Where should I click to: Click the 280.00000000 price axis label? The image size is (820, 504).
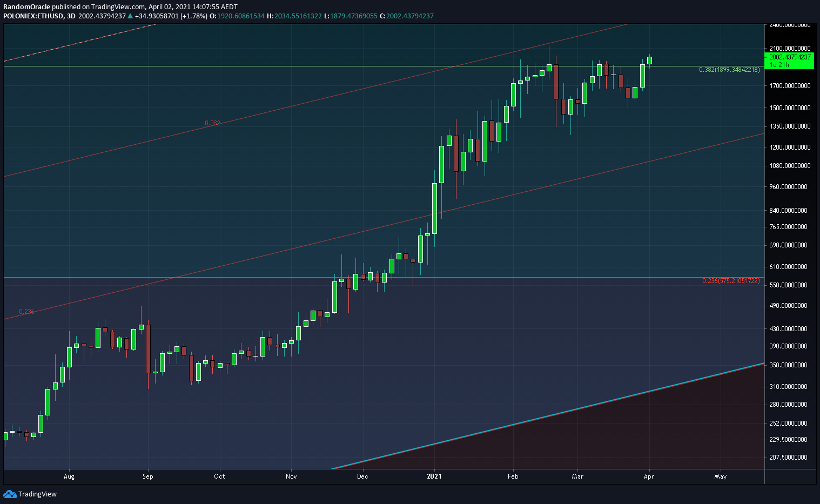click(x=788, y=405)
